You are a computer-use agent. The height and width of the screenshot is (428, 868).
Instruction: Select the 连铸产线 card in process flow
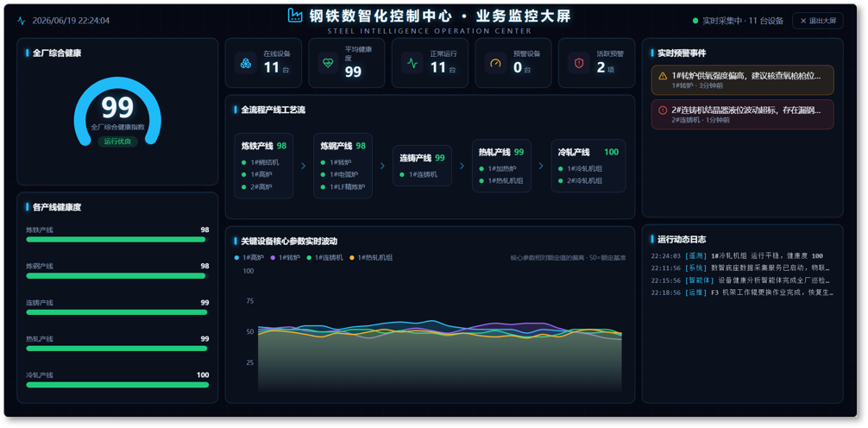point(422,166)
